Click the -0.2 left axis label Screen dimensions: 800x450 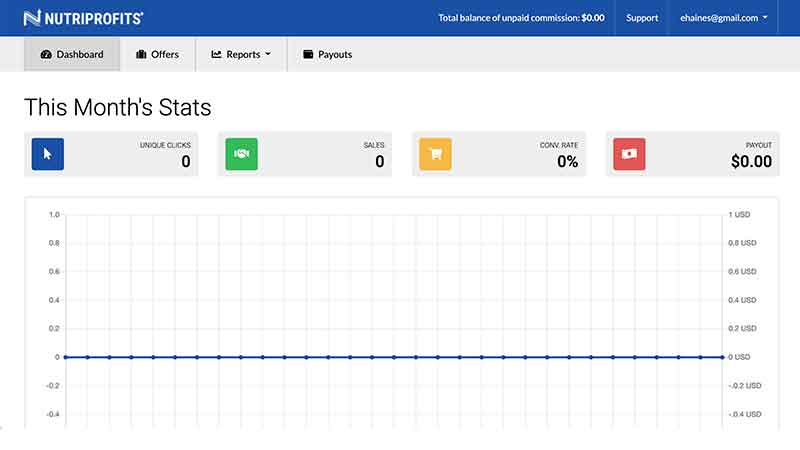coord(53,386)
